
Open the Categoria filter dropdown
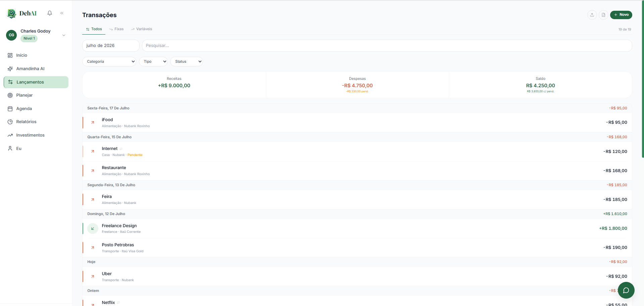coord(109,61)
